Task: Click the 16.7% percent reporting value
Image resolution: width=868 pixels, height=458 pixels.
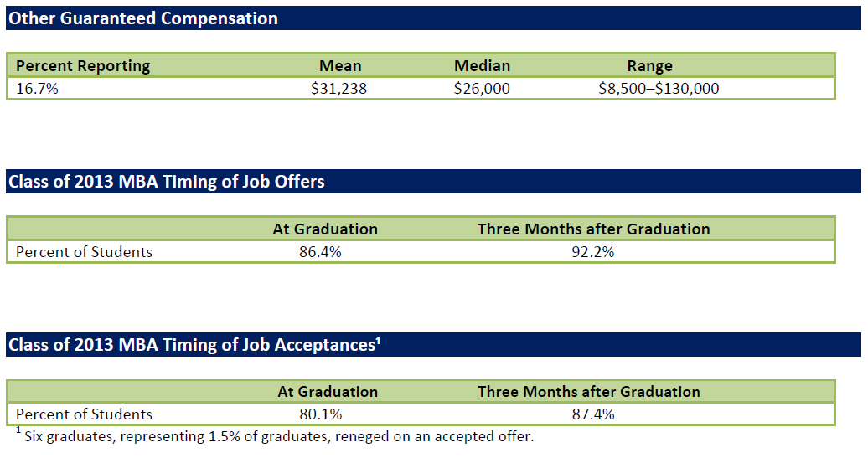Action: tap(37, 88)
